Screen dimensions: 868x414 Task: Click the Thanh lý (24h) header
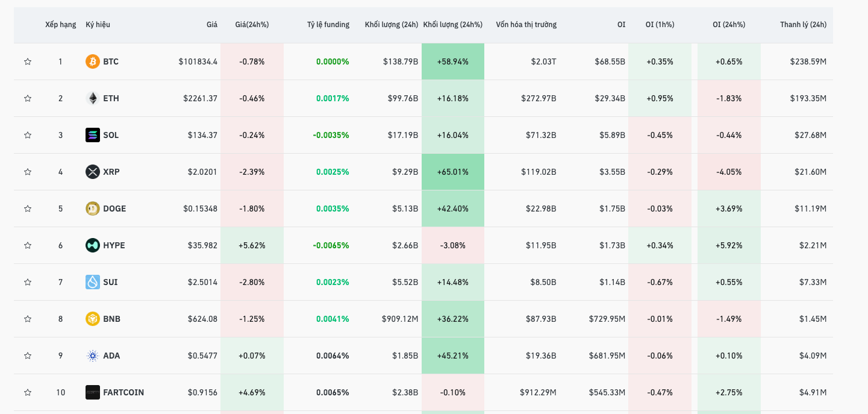(803, 25)
